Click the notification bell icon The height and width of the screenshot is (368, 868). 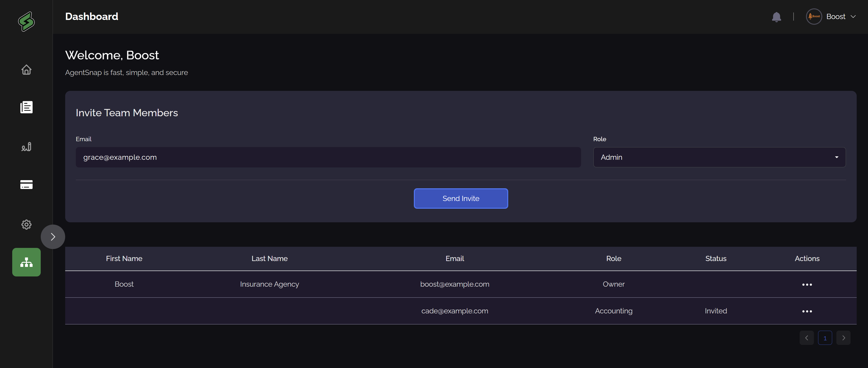[776, 17]
